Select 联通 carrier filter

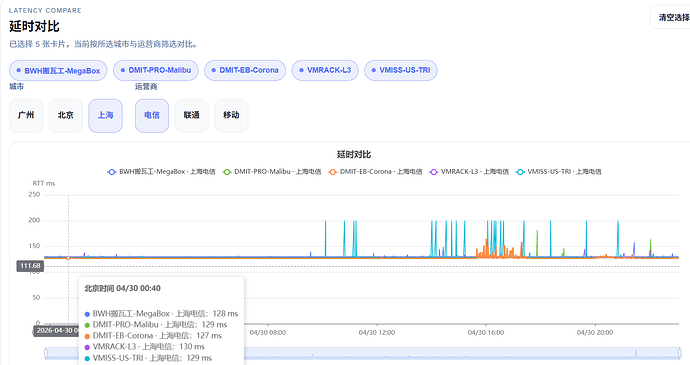pos(191,115)
